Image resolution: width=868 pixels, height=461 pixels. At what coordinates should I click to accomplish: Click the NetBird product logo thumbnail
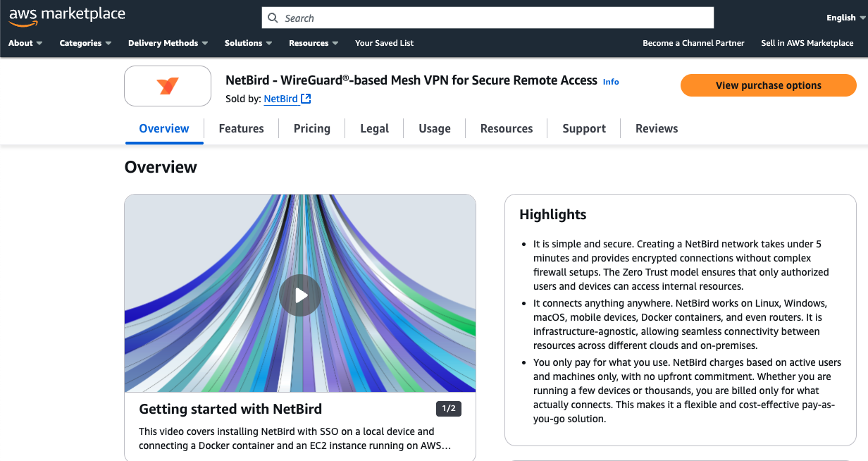point(167,85)
